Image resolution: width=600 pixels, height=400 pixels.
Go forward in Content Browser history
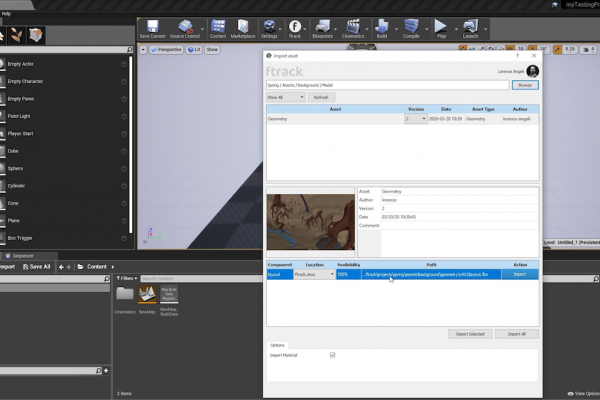click(x=68, y=267)
